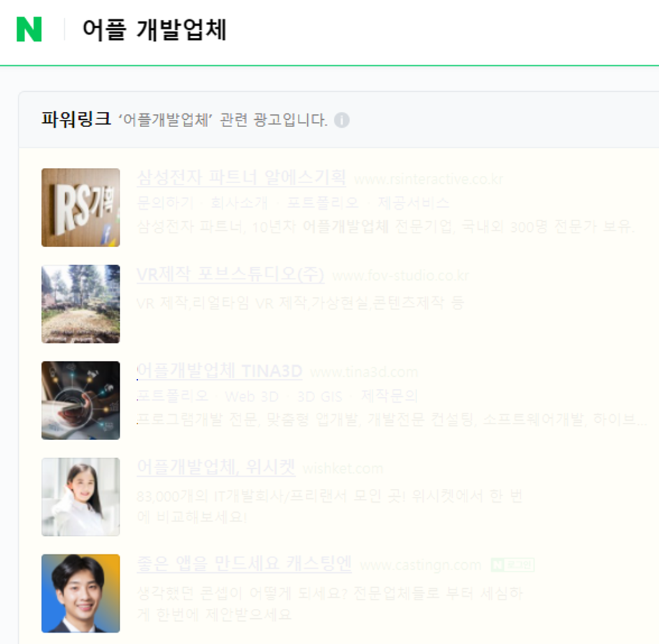The width and height of the screenshot is (659, 644).
Task: Select the 문의하기 sublink under 알에스기획
Action: (x=165, y=203)
